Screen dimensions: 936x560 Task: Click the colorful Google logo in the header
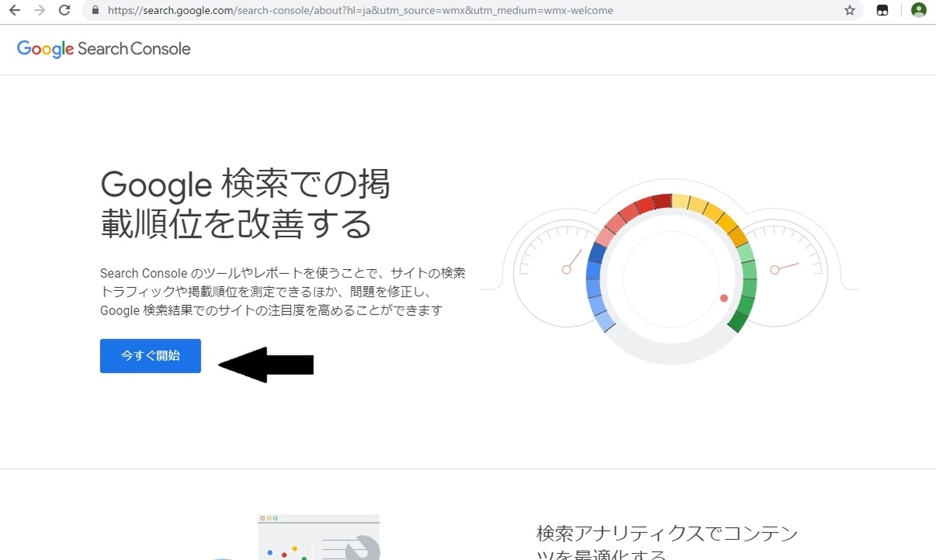point(44,48)
